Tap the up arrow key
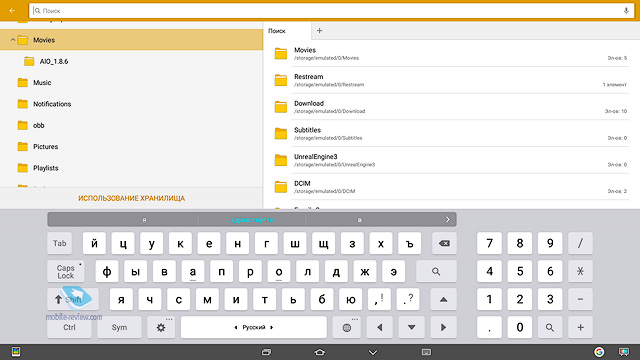 (443, 299)
